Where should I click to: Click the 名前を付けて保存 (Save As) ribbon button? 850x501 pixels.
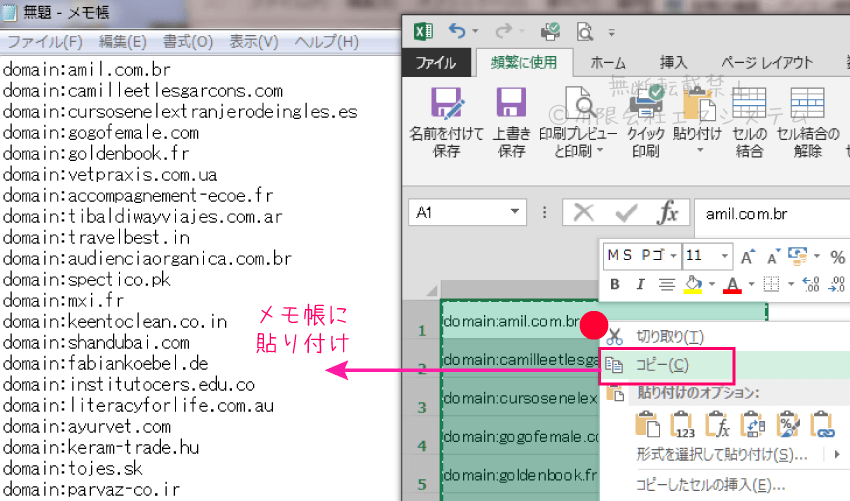446,123
